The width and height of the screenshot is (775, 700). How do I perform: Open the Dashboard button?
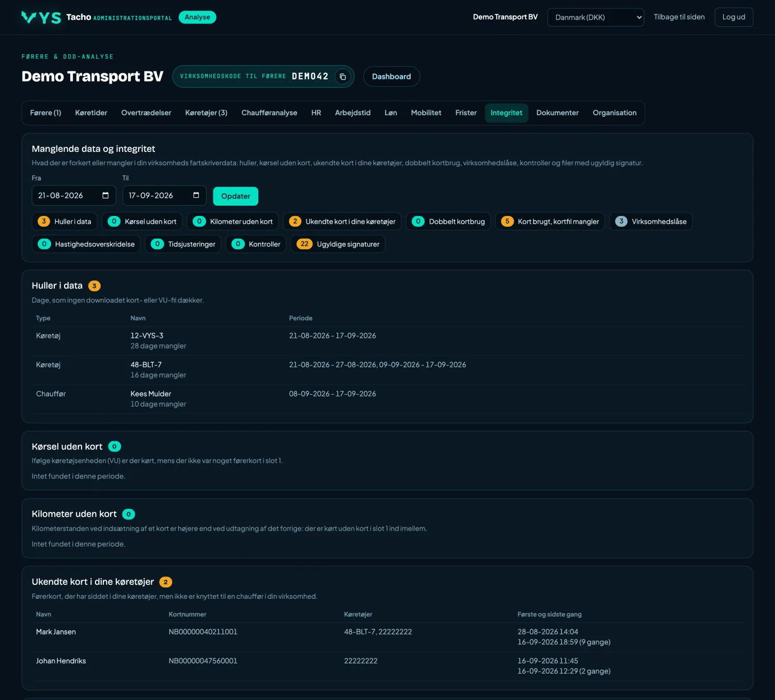[x=392, y=76]
